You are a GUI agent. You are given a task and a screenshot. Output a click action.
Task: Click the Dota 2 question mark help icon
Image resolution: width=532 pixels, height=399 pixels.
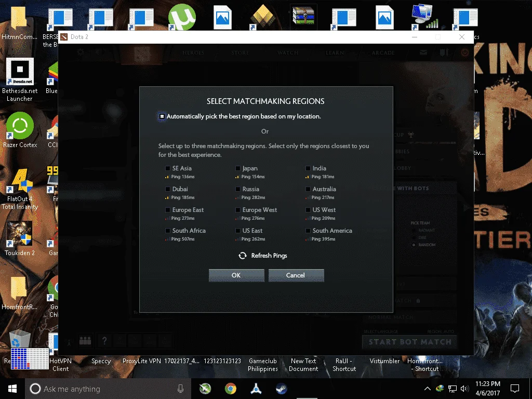(104, 340)
